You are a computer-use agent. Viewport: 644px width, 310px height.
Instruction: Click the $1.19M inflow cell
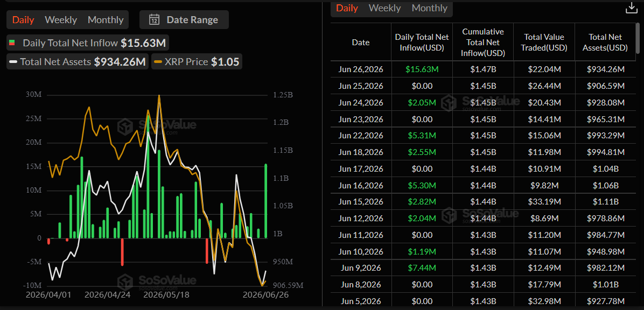point(422,251)
